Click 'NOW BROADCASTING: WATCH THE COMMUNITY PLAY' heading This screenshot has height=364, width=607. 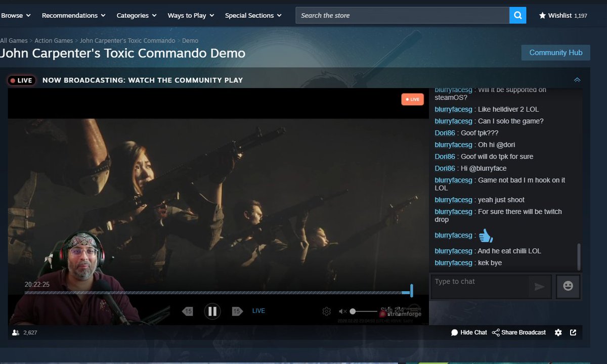pyautogui.click(x=143, y=80)
